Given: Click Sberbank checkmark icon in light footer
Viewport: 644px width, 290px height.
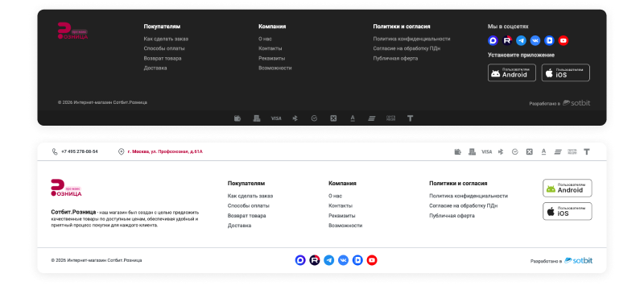Looking at the screenshot, I should point(515,152).
